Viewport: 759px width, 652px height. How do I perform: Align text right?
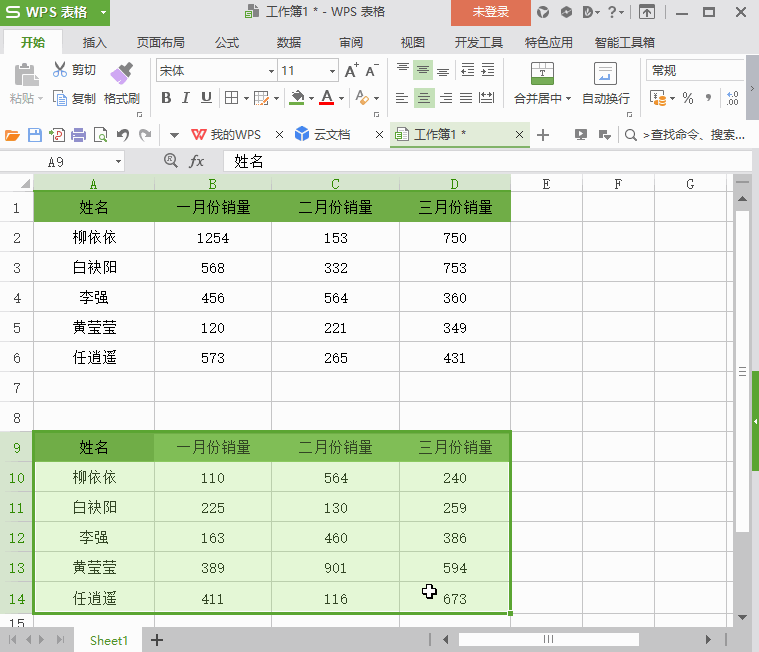[x=446, y=98]
